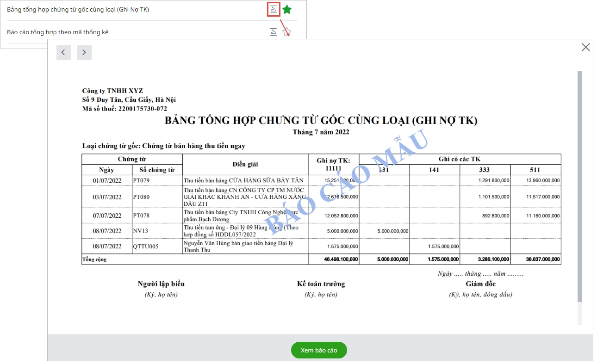Screen dimensions: 597x364
Task: Open 'Bảng tổng hợp chứng từ gốc cùng loại' report
Action: click(78, 9)
